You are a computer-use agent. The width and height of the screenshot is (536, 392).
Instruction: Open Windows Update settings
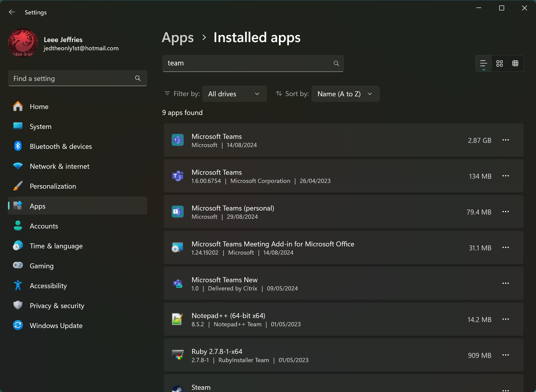[x=78, y=326]
